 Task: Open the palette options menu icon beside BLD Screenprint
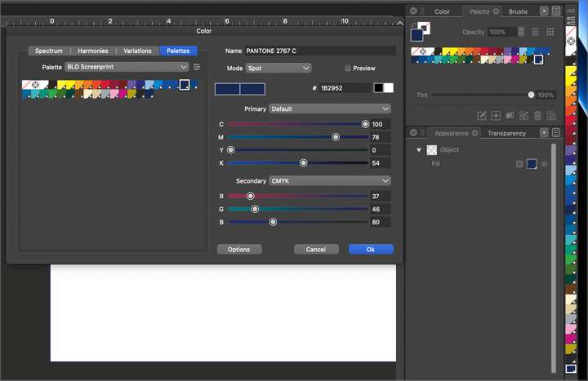(197, 67)
